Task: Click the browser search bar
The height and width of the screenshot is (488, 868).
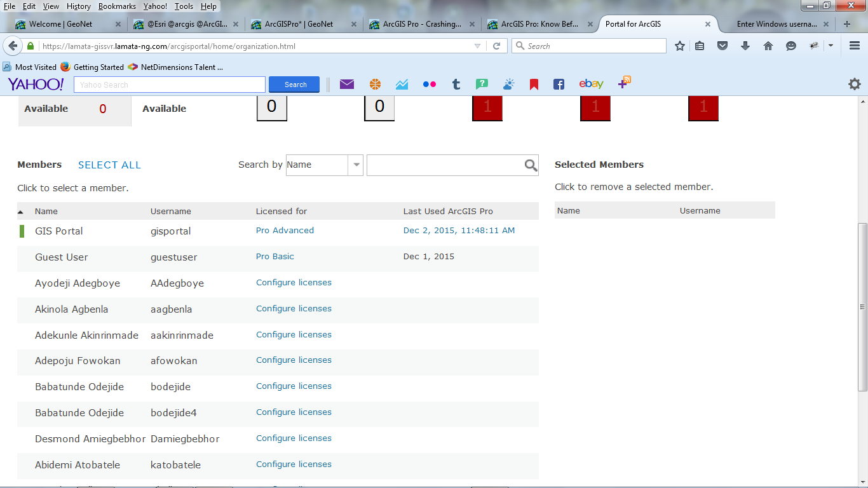Action: 589,46
